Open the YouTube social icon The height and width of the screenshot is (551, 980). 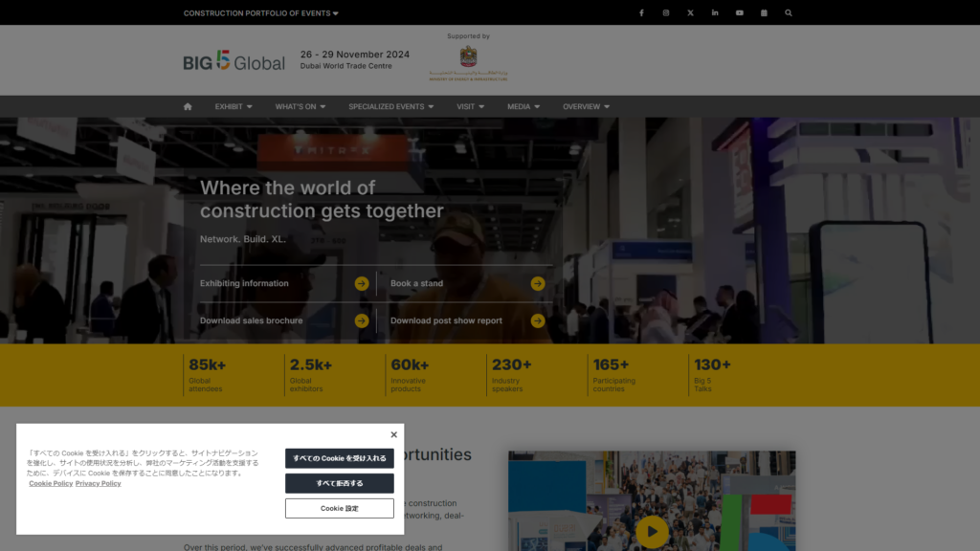740,12
